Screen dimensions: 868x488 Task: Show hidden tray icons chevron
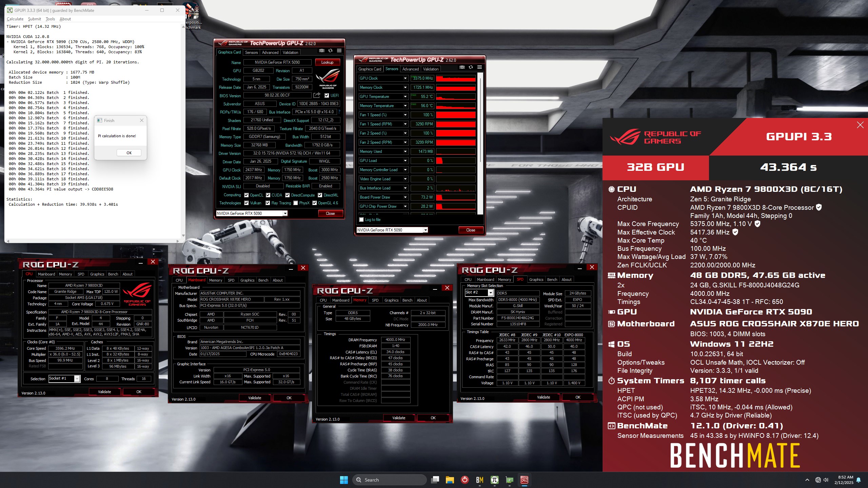coord(807,480)
